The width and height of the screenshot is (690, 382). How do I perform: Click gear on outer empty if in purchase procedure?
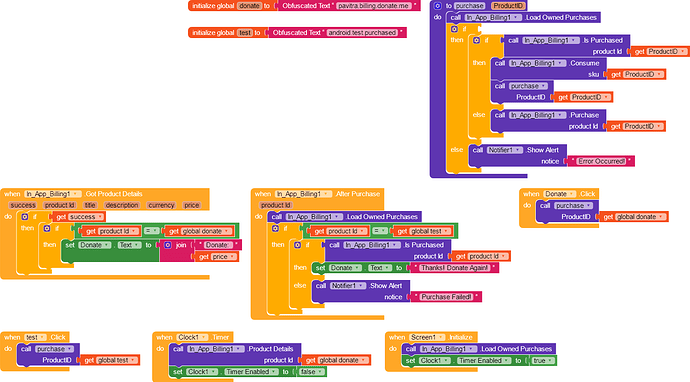click(454, 29)
